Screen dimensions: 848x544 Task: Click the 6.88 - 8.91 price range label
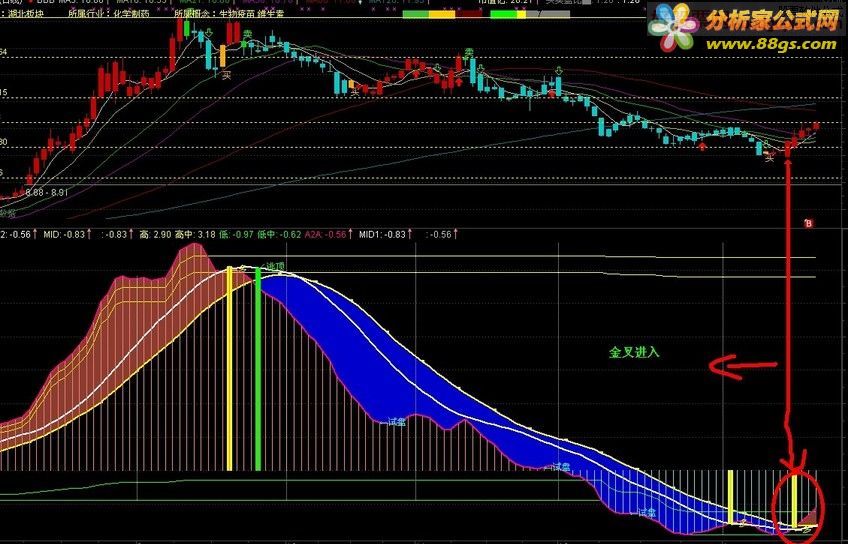(x=47, y=193)
